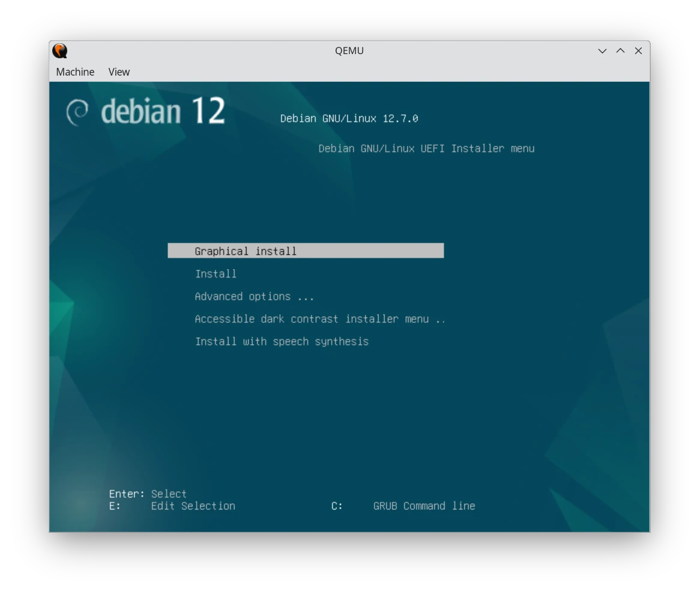
Task: Click the Debian GNU/Linux 12.7.0 heading
Action: tap(349, 118)
